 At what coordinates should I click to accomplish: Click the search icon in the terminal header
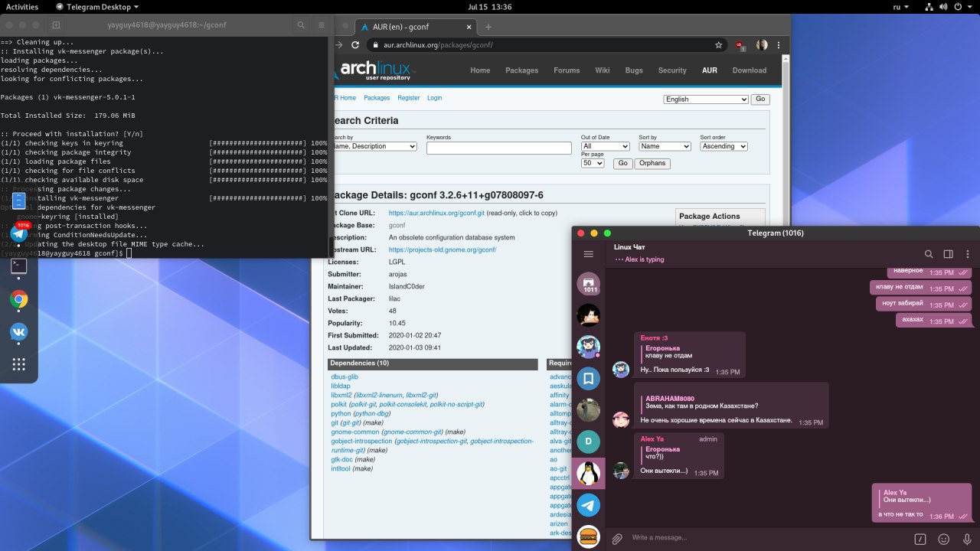(x=301, y=25)
